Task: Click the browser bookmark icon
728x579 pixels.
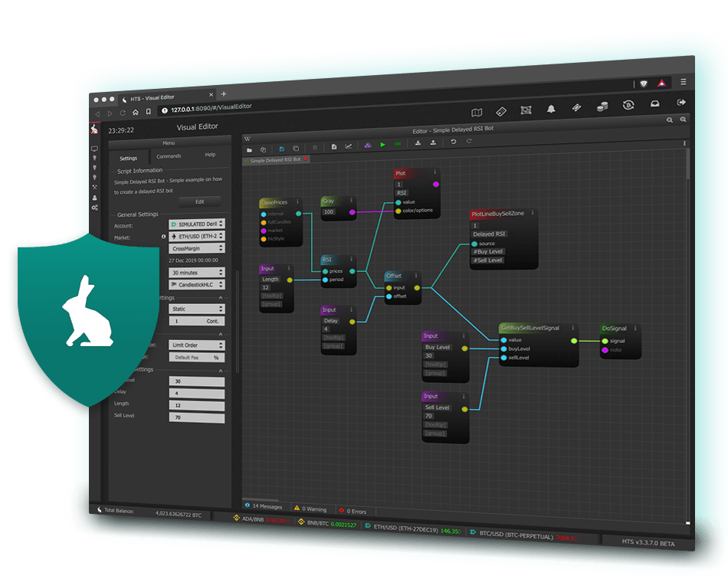Action: tap(149, 112)
